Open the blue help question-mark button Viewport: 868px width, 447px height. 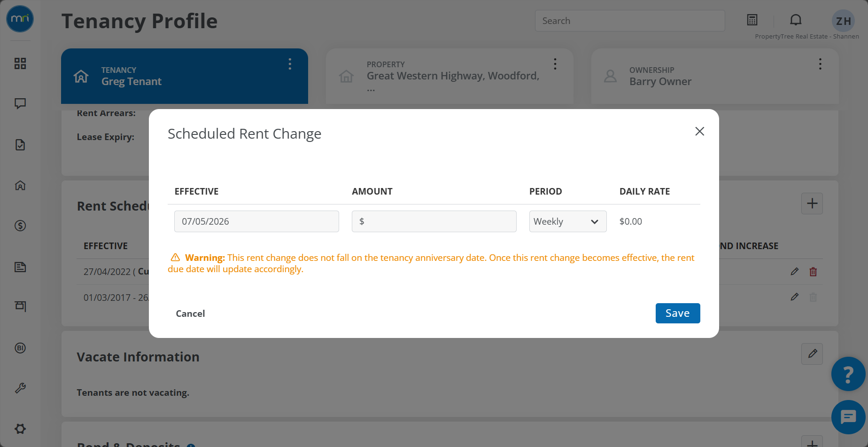point(848,374)
